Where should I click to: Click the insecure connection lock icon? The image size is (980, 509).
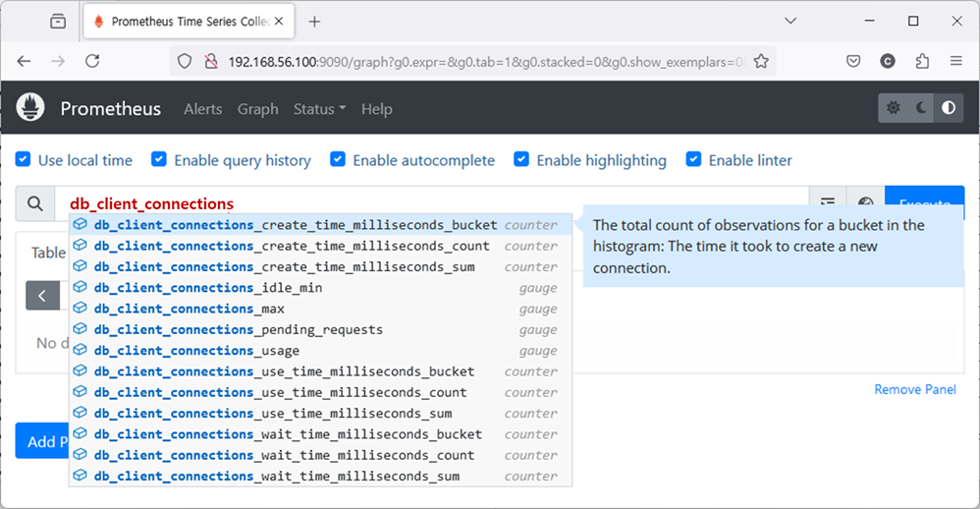[x=211, y=61]
